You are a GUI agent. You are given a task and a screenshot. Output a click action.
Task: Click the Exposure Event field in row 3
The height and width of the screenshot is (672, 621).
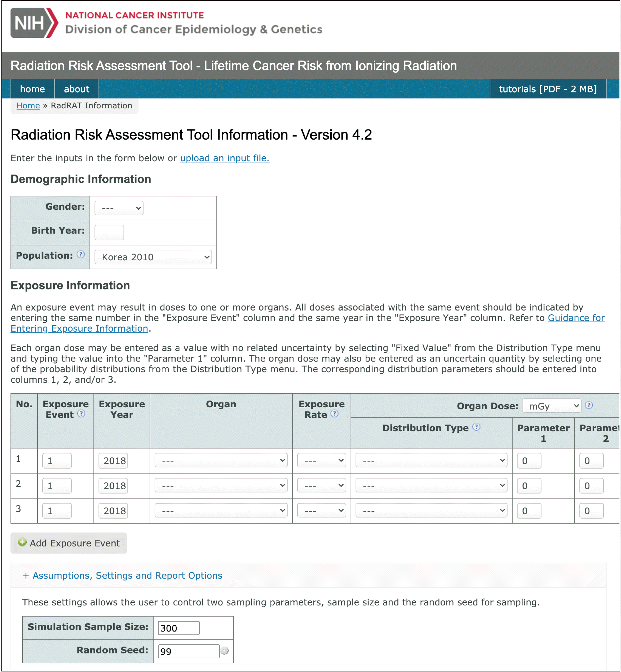57,511
